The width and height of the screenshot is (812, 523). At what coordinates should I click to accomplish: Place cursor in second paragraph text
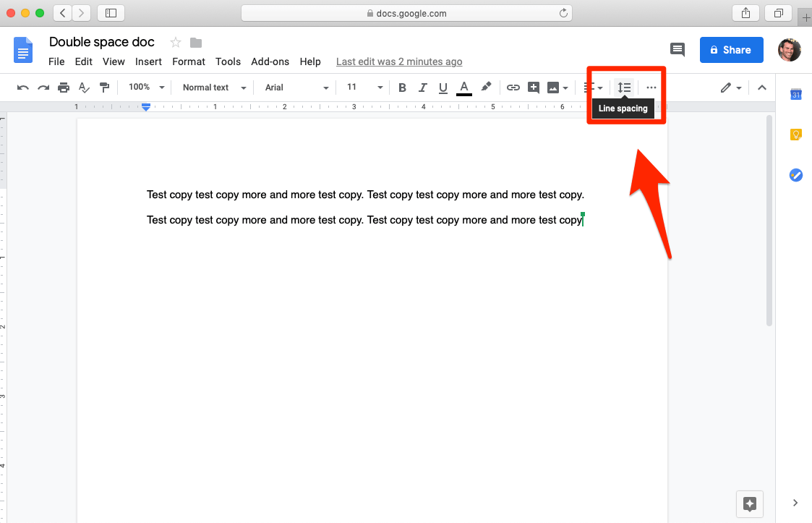(364, 220)
